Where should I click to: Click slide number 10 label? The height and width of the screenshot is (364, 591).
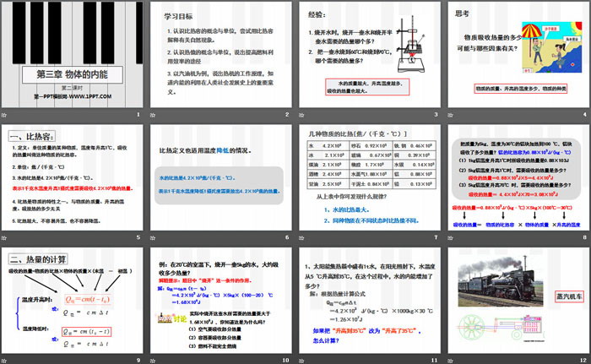[x=285, y=361]
